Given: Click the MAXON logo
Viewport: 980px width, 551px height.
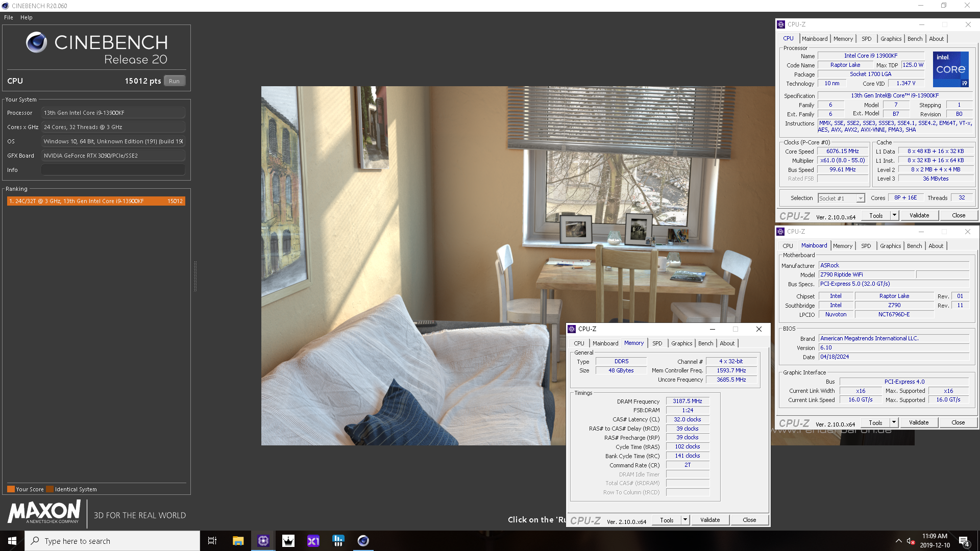Looking at the screenshot, I should (44, 512).
